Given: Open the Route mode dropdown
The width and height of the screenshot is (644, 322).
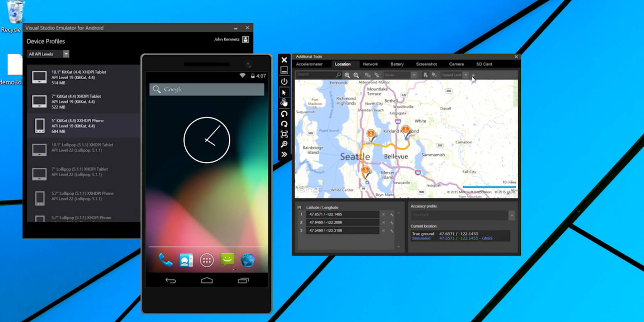Looking at the screenshot, I should coord(414,75).
